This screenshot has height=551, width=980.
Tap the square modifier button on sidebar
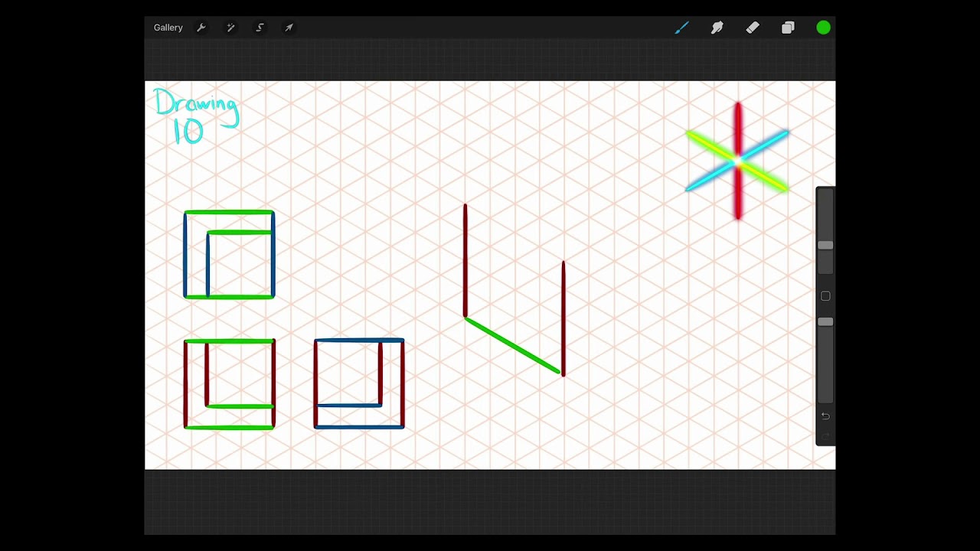point(825,296)
